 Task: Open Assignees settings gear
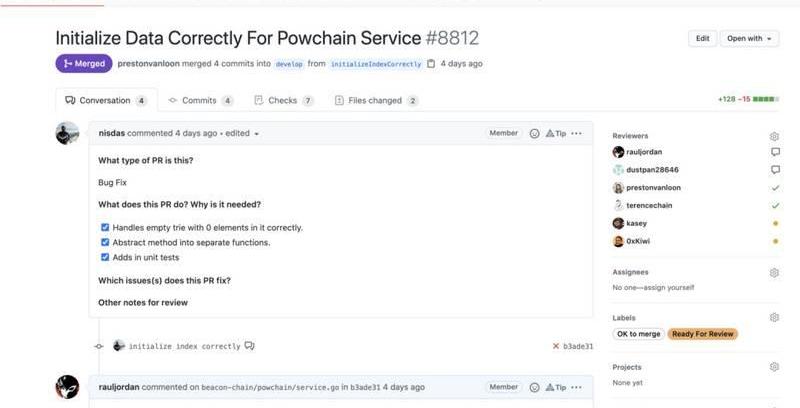(x=774, y=272)
